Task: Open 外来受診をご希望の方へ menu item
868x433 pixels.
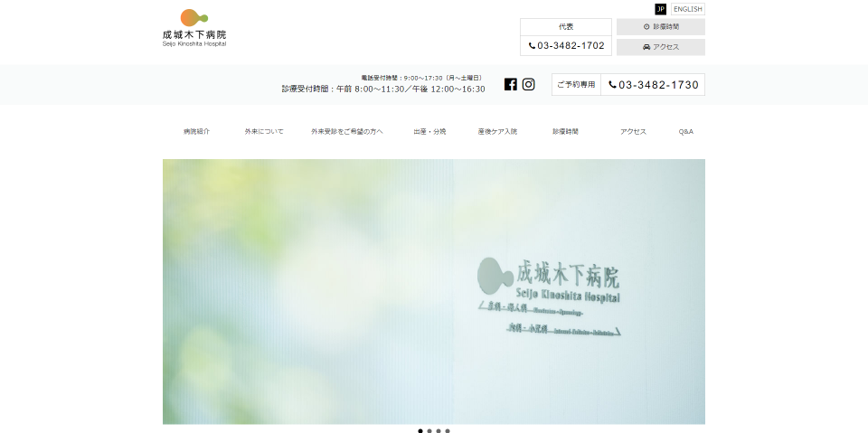Action: 346,132
